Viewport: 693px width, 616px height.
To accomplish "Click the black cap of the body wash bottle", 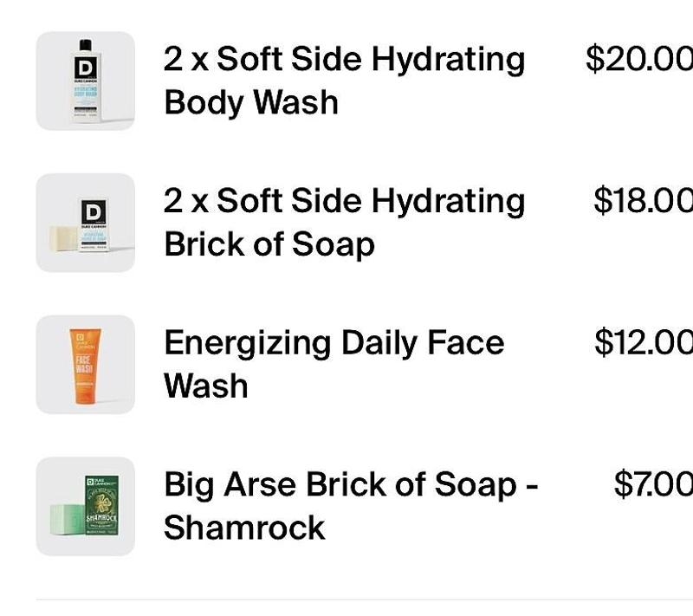I will 85,45.
